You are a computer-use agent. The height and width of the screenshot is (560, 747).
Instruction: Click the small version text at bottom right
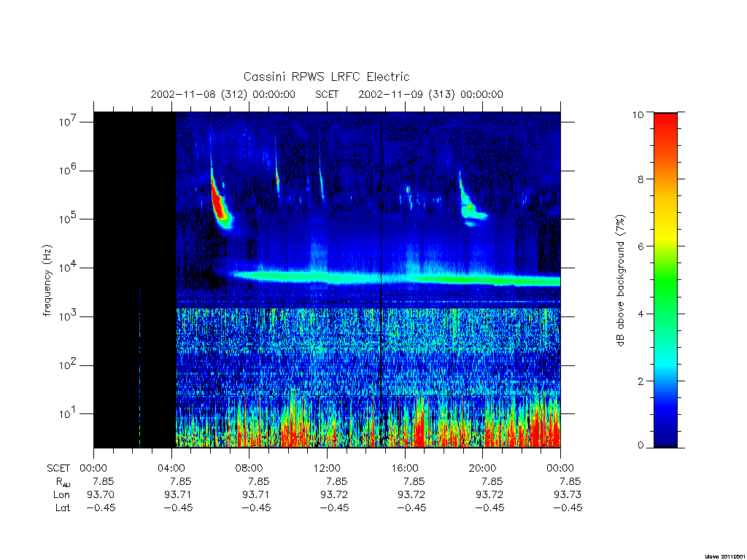725,556
